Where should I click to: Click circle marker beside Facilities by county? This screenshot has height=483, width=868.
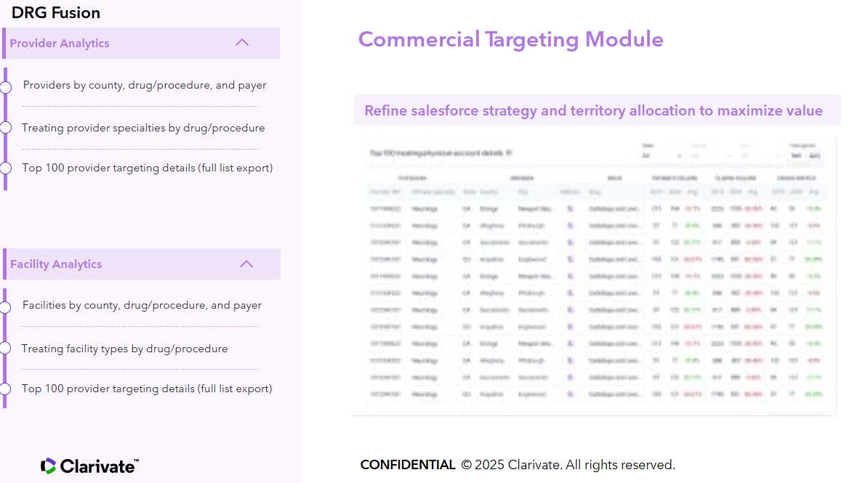click(x=6, y=307)
